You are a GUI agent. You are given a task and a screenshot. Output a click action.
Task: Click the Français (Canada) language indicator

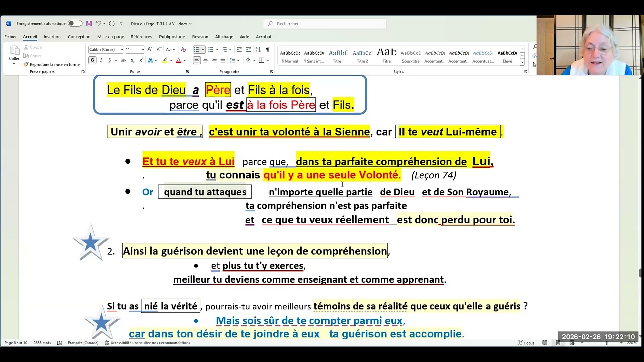[83, 343]
